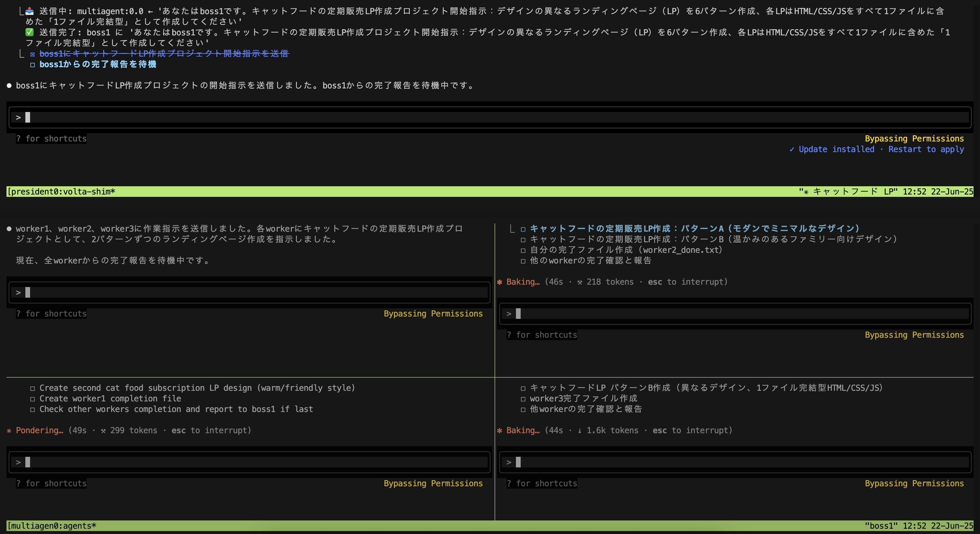Image resolution: width=980 pixels, height=534 pixels.
Task: Click 'esc to interrupt' on Baking 46s line
Action: 686,282
